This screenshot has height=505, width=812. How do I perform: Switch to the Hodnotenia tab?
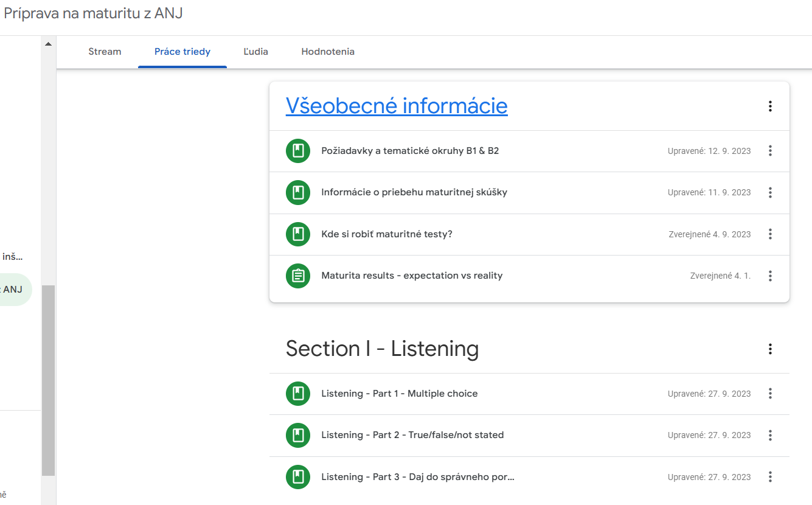[327, 52]
